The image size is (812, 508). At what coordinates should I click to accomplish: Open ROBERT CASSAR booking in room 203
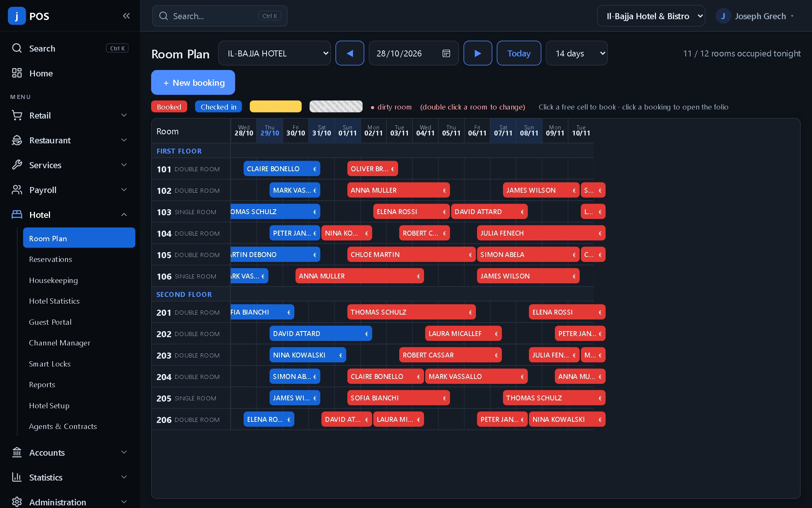450,355
